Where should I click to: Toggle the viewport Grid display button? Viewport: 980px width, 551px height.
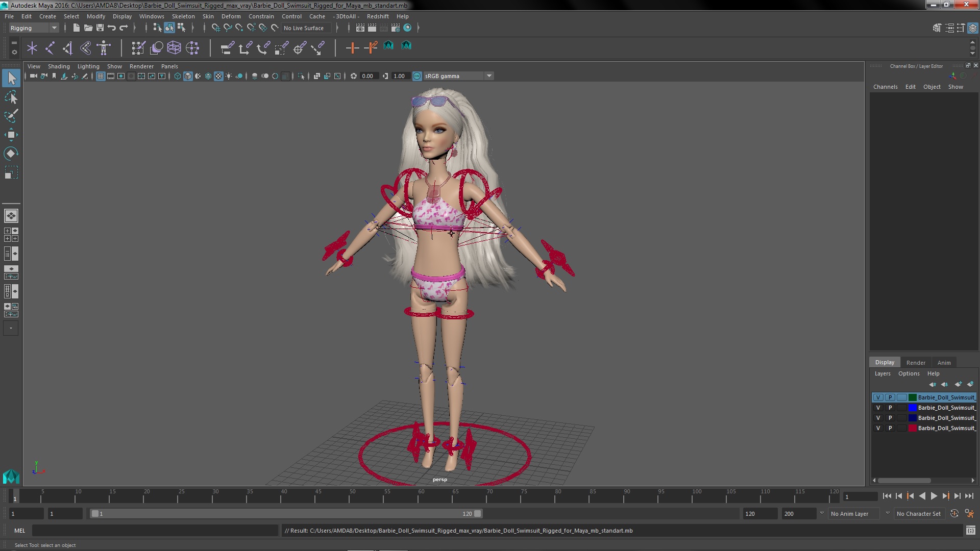point(101,76)
